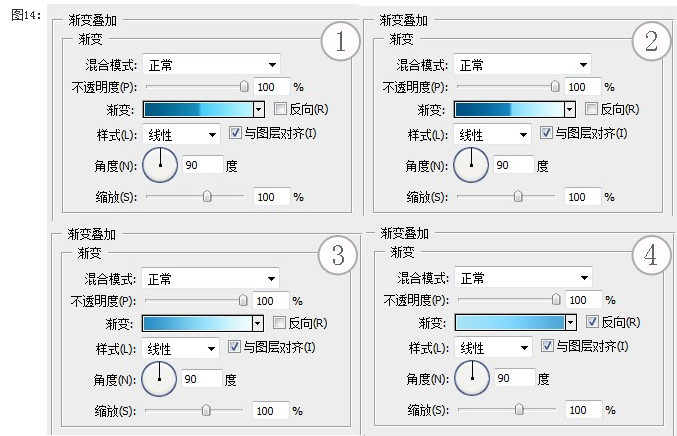Click the angle dial in panel 1

[159, 164]
